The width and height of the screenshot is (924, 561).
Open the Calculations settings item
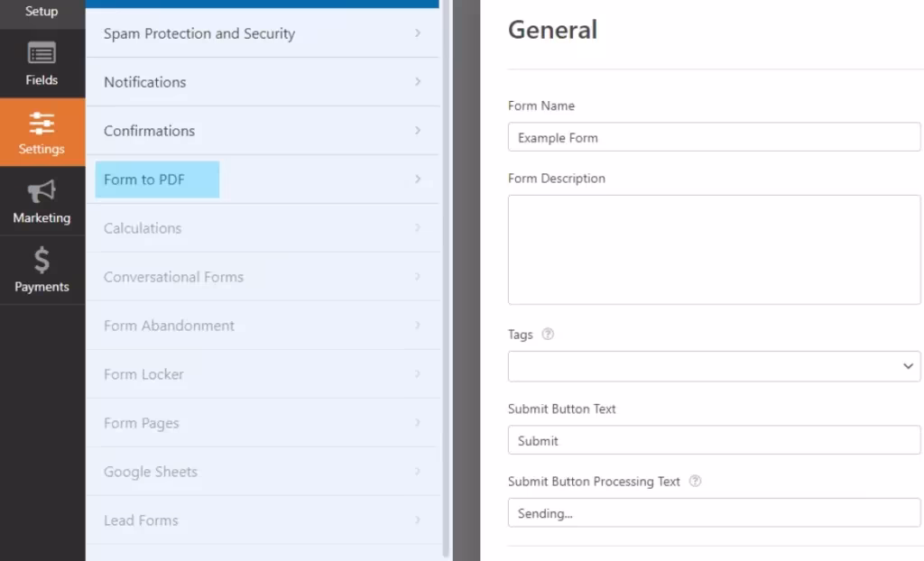pos(143,228)
